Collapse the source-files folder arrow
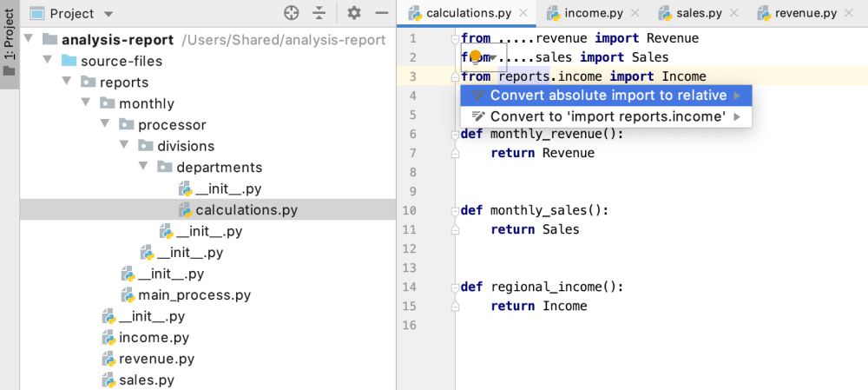Image resolution: width=868 pixels, height=390 pixels. (48, 60)
